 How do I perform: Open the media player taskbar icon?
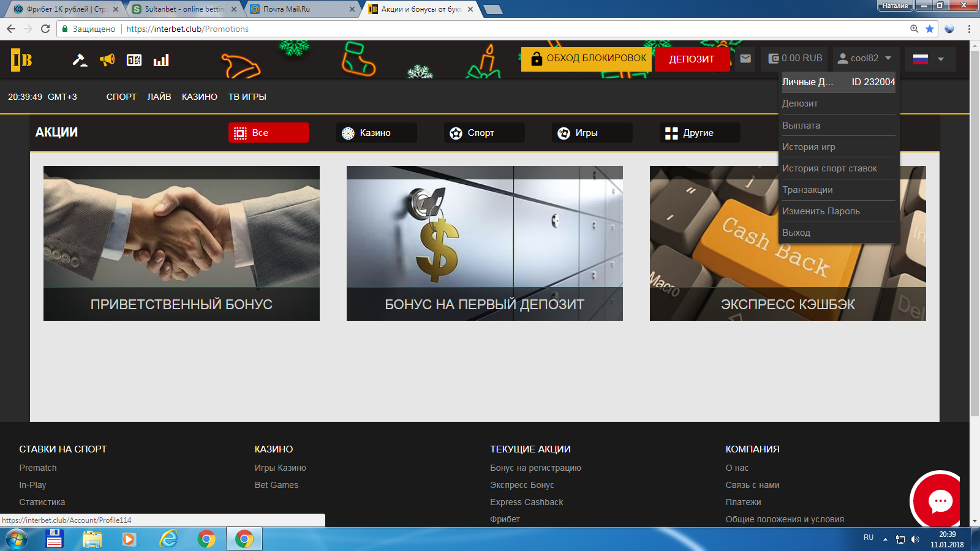tap(129, 539)
